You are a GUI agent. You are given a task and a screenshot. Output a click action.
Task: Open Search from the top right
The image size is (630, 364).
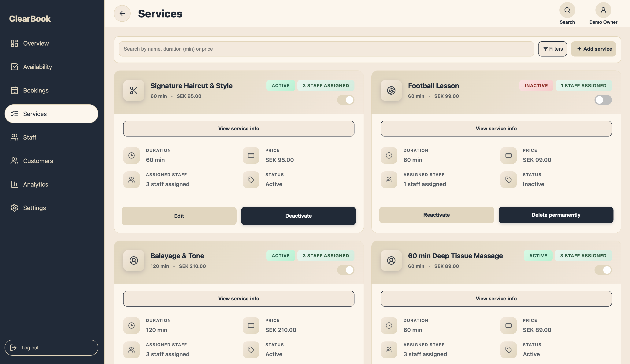click(567, 10)
